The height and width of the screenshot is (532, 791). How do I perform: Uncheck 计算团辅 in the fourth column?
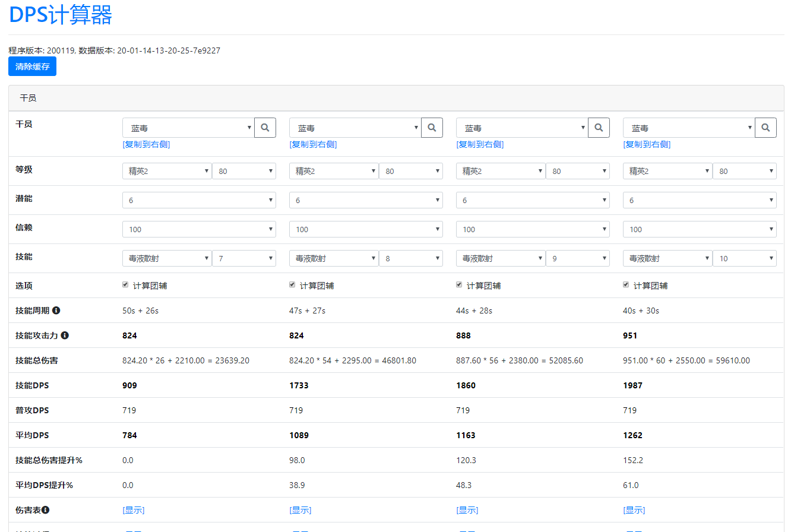(626, 285)
